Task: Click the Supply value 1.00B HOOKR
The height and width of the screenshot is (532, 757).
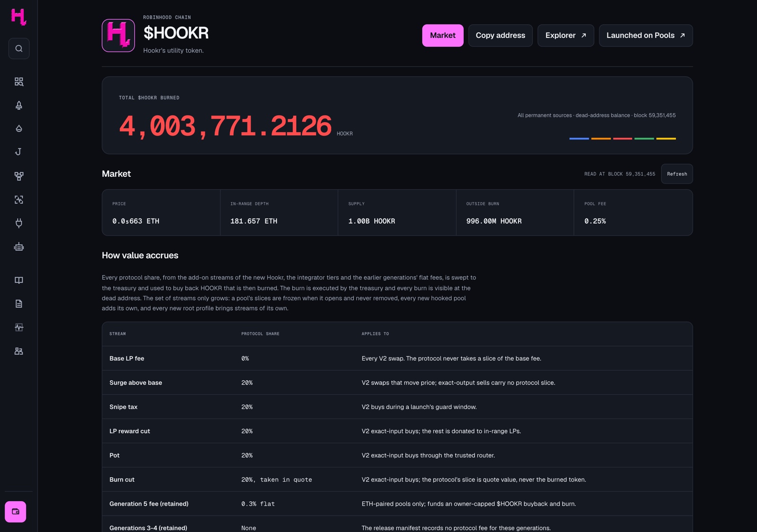Action: pos(371,221)
